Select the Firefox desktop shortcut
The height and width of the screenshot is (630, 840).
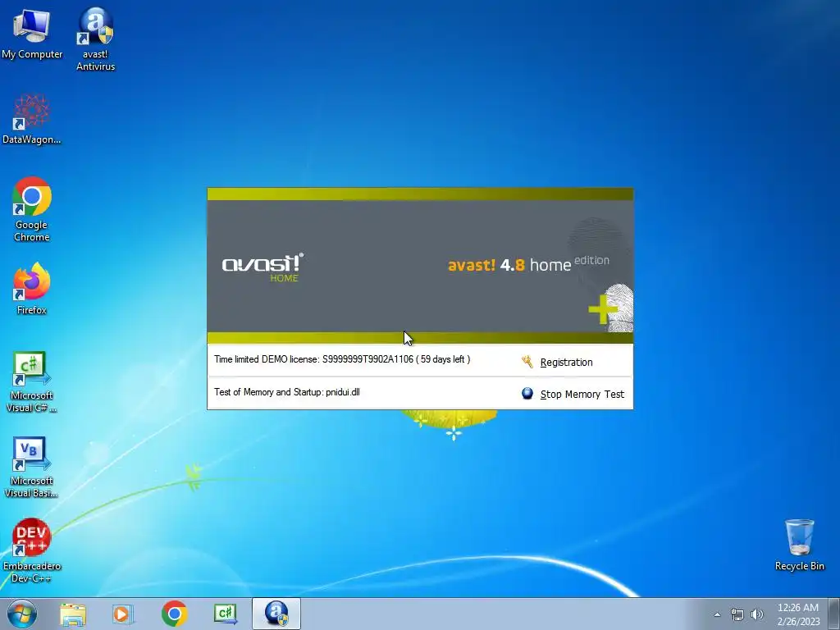point(32,288)
